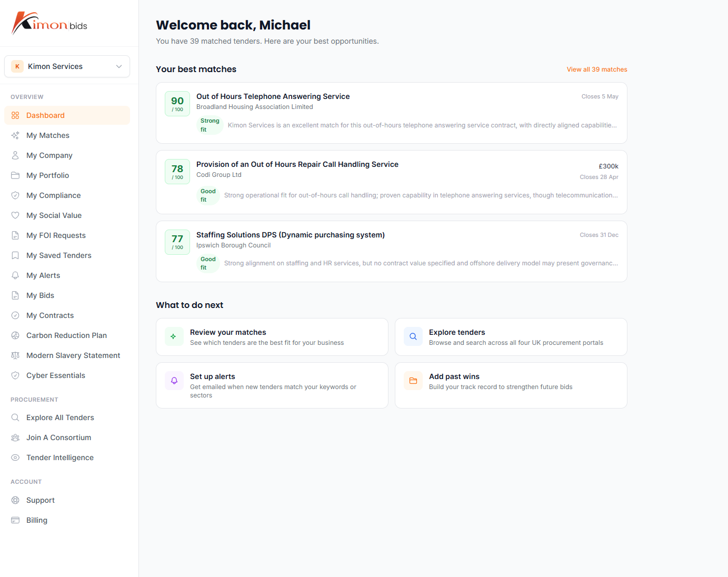Click the Modern Slavery Statement scales icon
Image resolution: width=728 pixels, height=577 pixels.
pyautogui.click(x=15, y=355)
